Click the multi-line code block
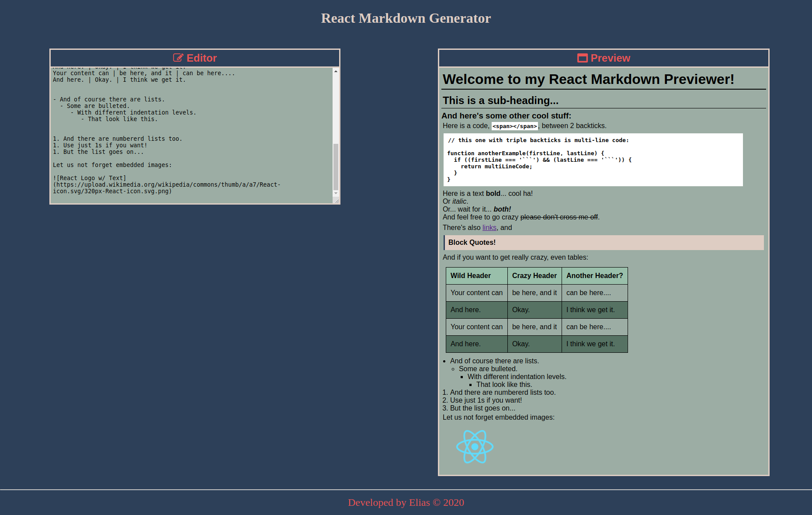 coord(593,160)
